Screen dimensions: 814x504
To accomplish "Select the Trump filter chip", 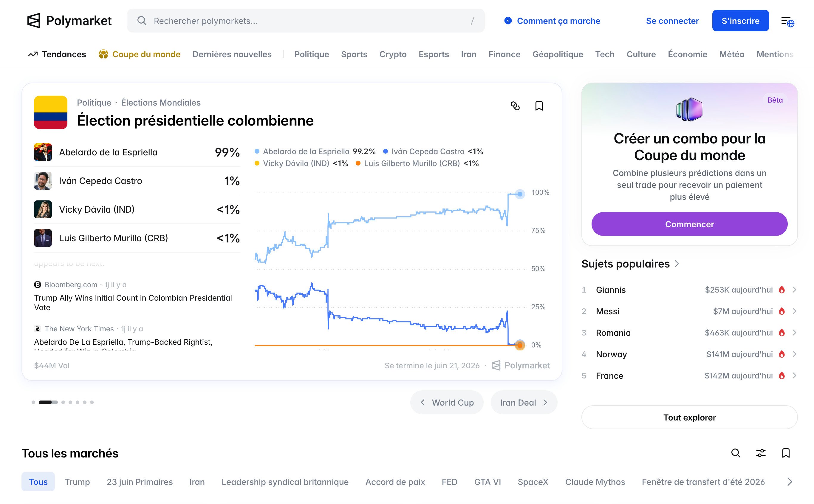I will point(77,482).
